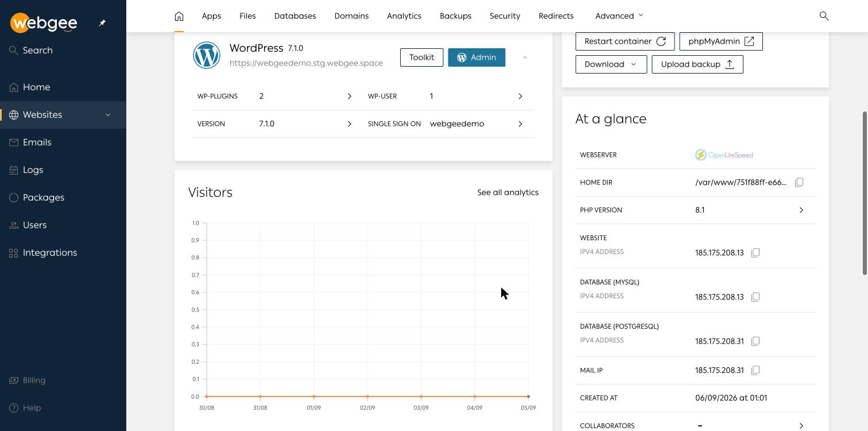Screen dimensions: 868x431
Task: Open Billing in the sidebar
Action: [63, 380]
